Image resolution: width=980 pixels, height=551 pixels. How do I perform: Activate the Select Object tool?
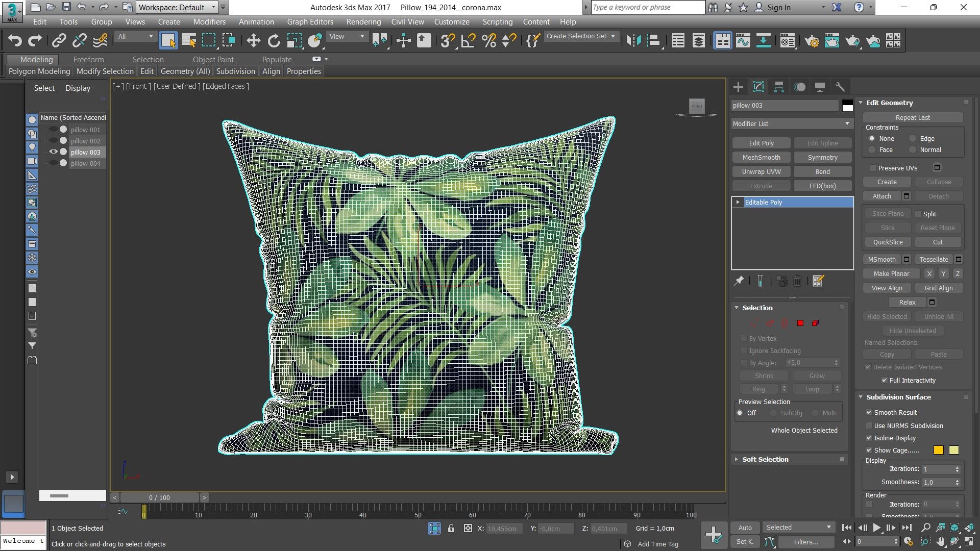(x=168, y=40)
